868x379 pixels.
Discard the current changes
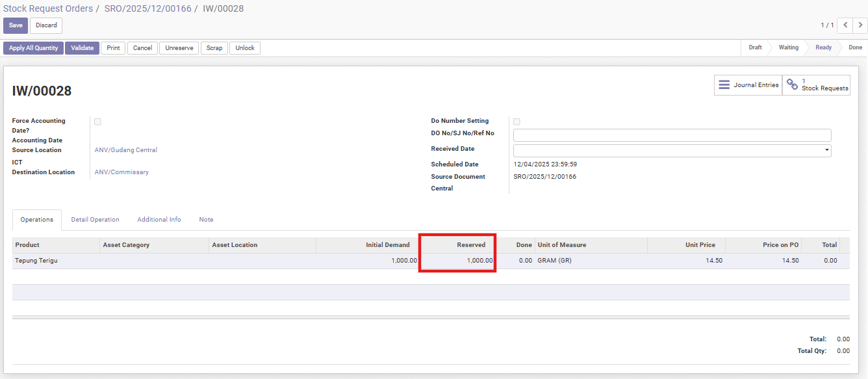click(x=46, y=25)
